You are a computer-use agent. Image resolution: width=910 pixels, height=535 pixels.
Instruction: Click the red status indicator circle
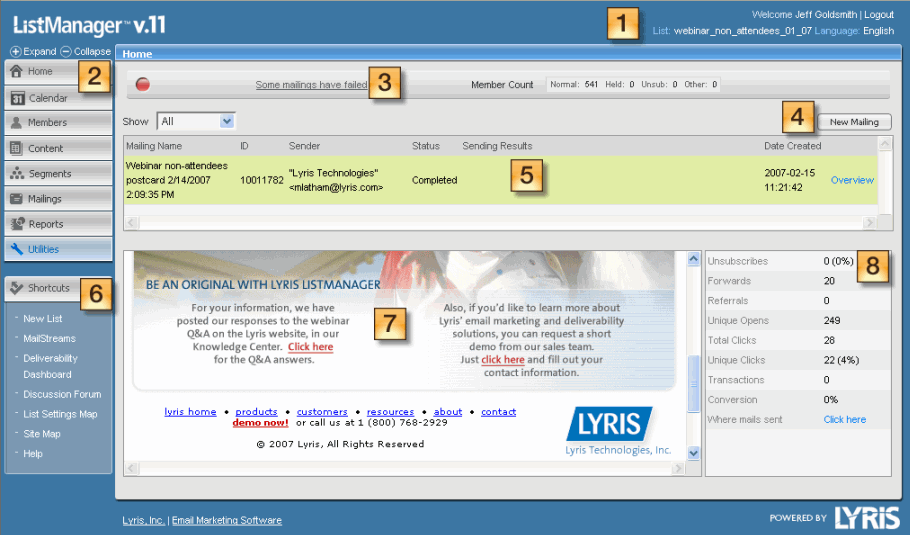[143, 85]
